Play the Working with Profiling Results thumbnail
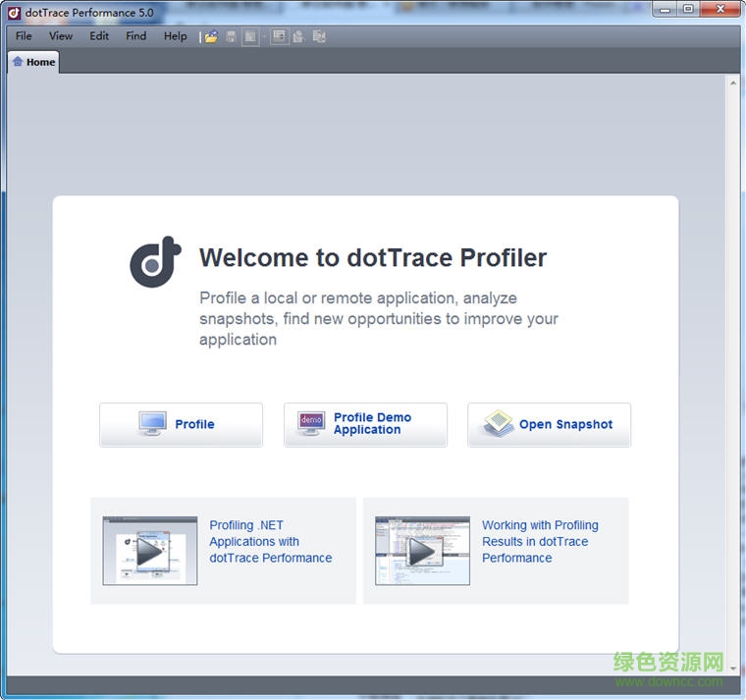 click(x=422, y=551)
